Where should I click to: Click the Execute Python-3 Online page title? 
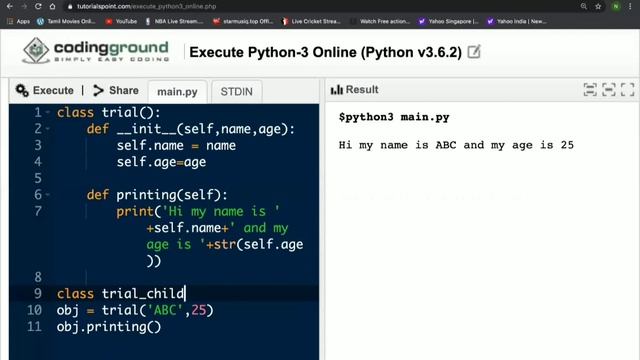[325, 52]
